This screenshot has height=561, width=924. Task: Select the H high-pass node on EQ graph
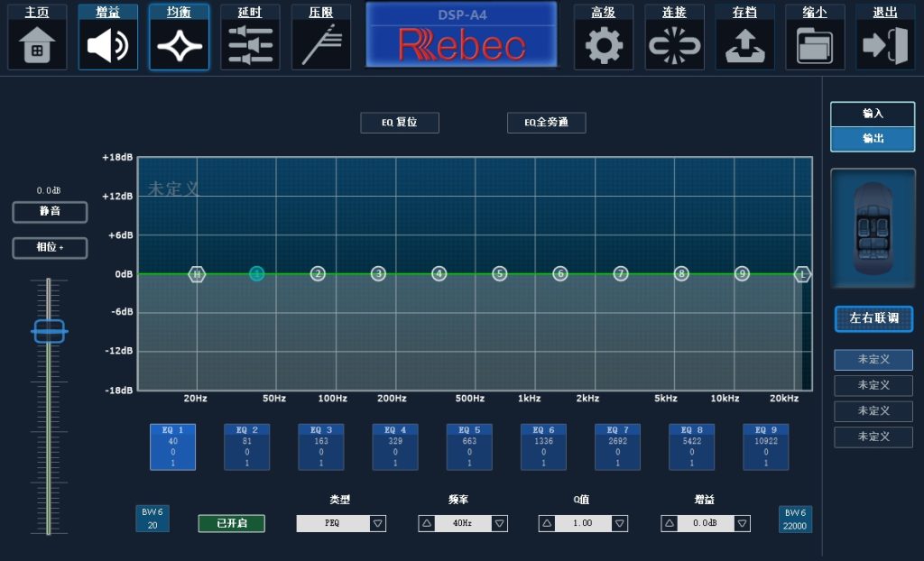coord(197,274)
